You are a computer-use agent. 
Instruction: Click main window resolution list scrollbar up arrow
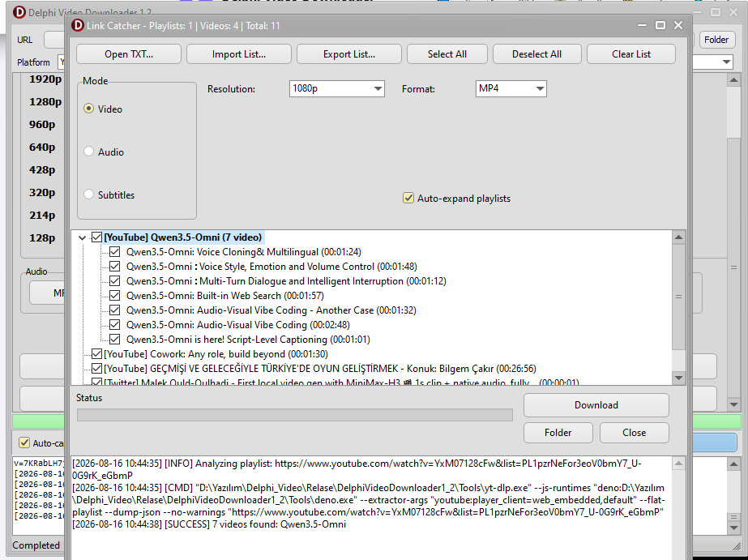[733, 80]
